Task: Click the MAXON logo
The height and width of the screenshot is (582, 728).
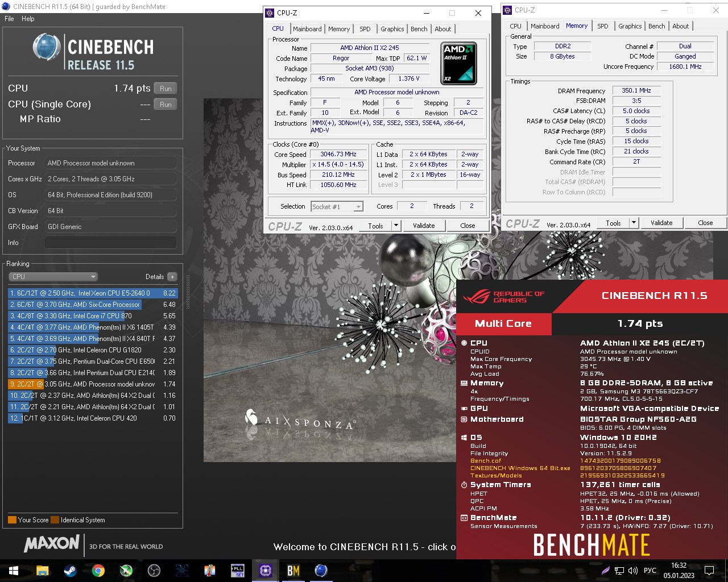Action: [x=52, y=543]
